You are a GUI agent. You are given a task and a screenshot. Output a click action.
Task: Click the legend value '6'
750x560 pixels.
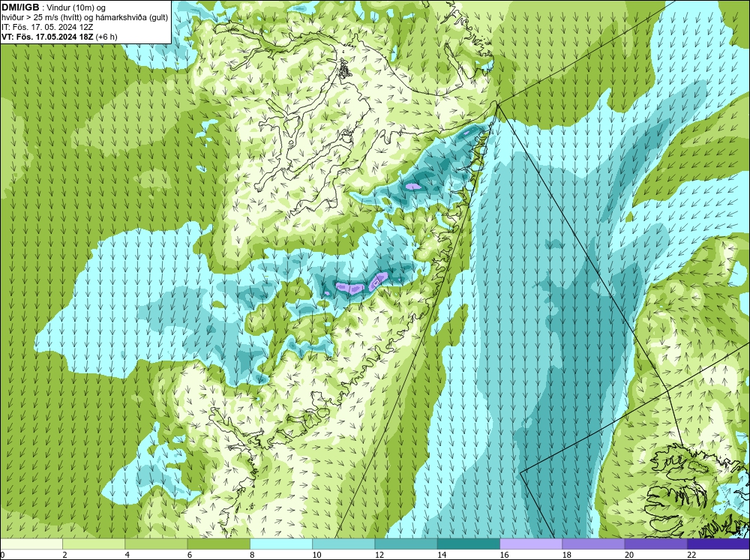[x=190, y=555]
